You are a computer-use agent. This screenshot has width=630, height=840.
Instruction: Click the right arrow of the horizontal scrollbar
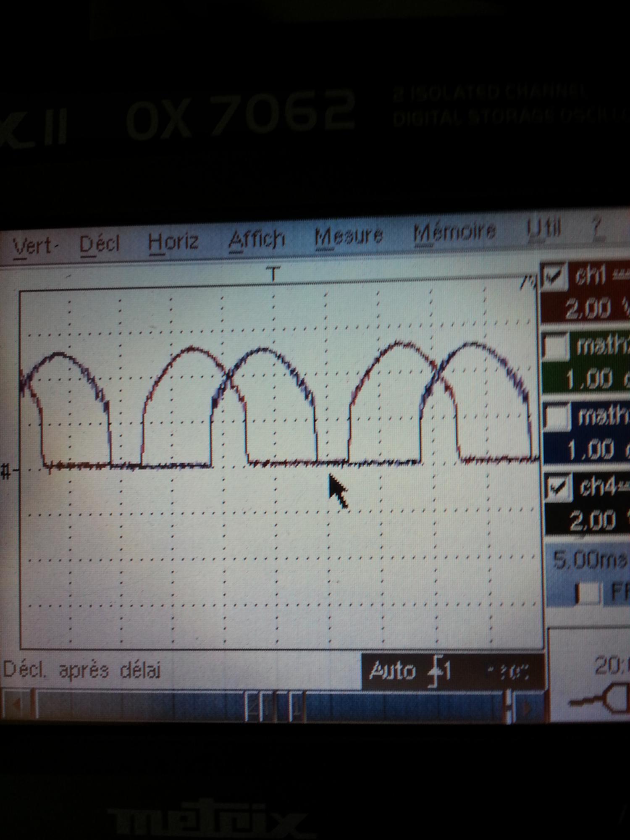(x=526, y=708)
